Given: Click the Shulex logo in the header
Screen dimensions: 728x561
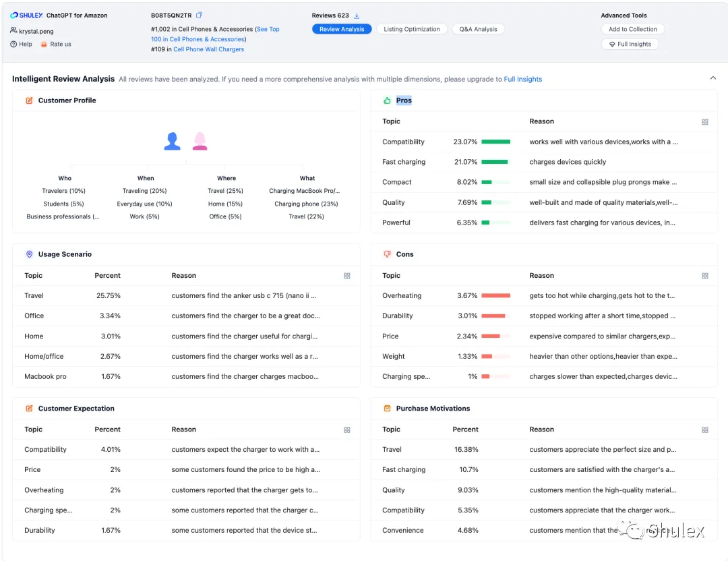Looking at the screenshot, I should coord(26,16).
